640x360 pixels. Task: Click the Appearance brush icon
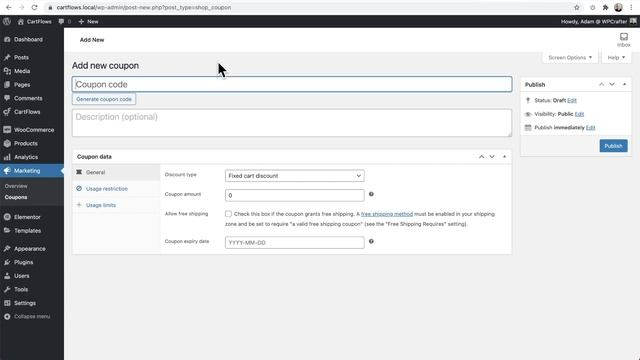(x=7, y=249)
